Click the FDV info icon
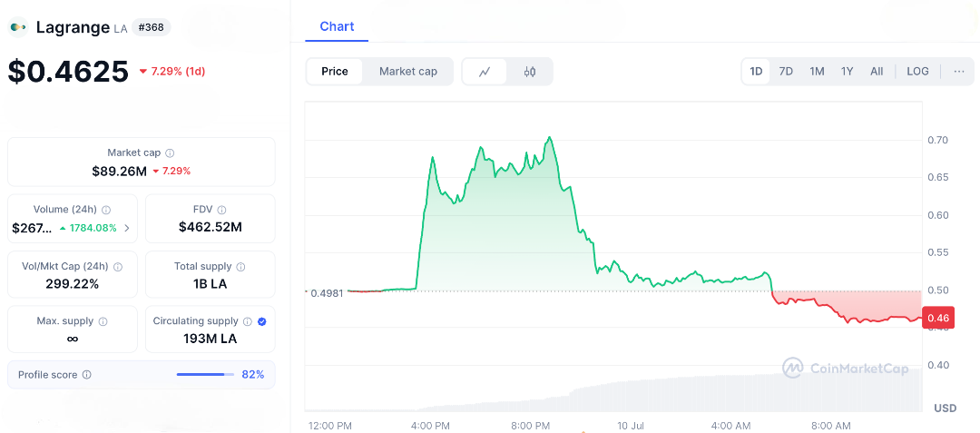The width and height of the screenshot is (980, 433). [222, 210]
